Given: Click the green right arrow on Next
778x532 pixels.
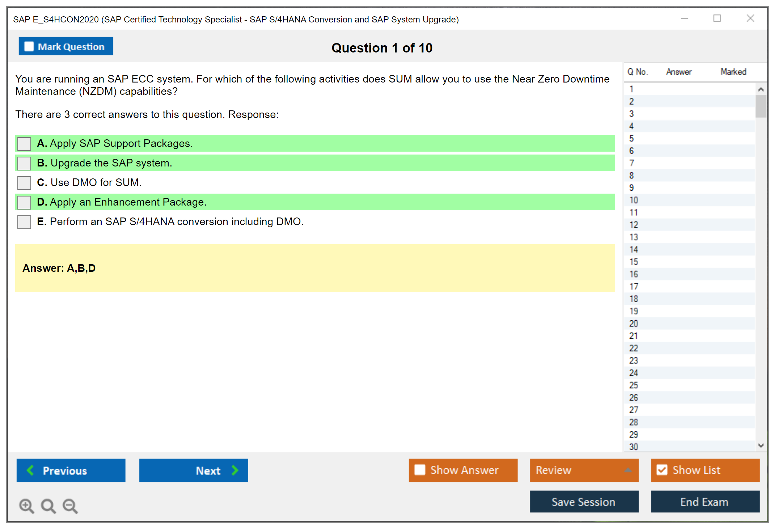Looking at the screenshot, I should 235,470.
